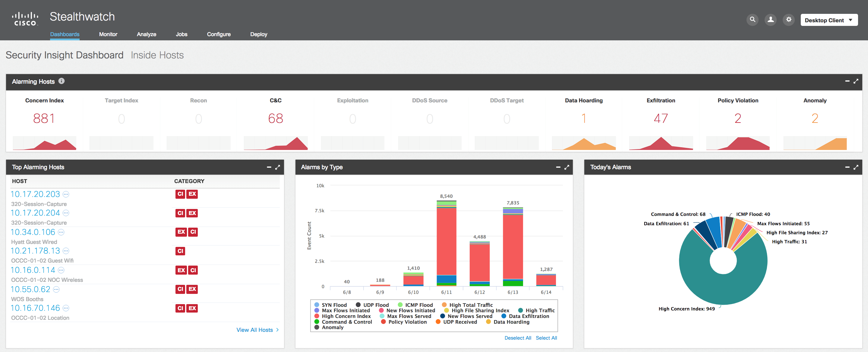Click the CI badge for 10.21.178.13
The image size is (868, 352).
(x=180, y=251)
